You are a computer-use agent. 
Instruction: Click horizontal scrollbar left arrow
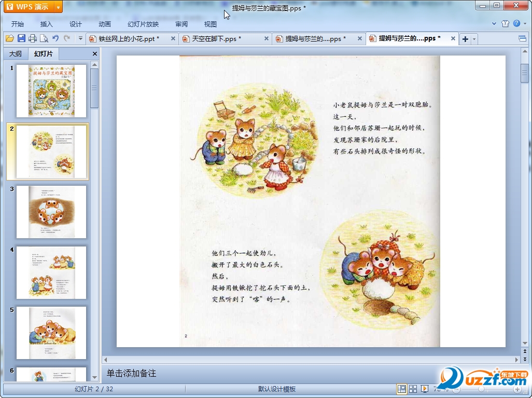tap(105, 359)
